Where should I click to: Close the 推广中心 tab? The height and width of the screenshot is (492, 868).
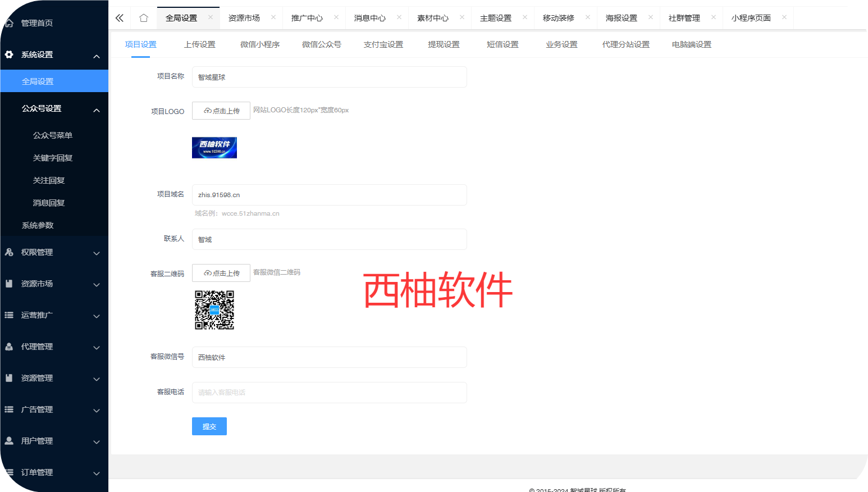336,17
